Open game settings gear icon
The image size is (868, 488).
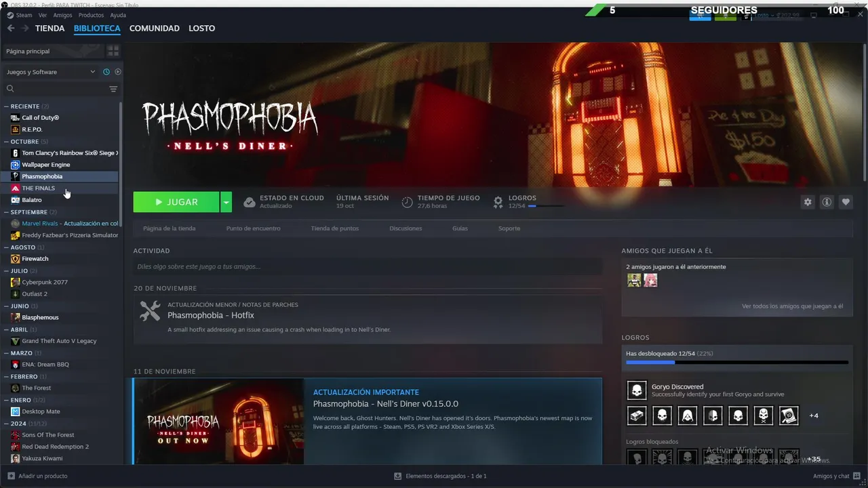(x=808, y=202)
